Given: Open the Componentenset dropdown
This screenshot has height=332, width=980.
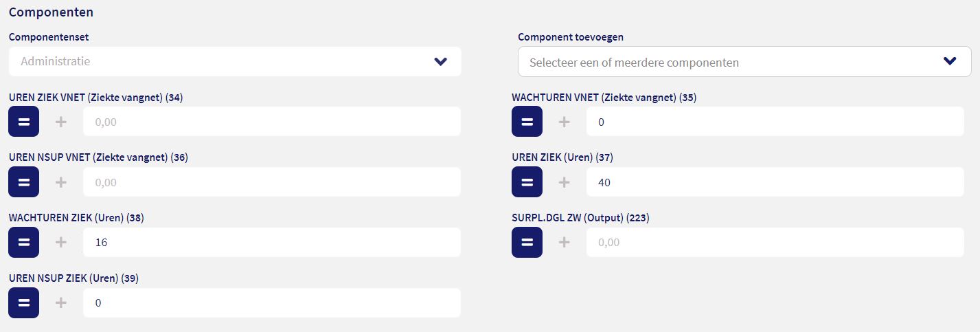Looking at the screenshot, I should click(x=220, y=61).
